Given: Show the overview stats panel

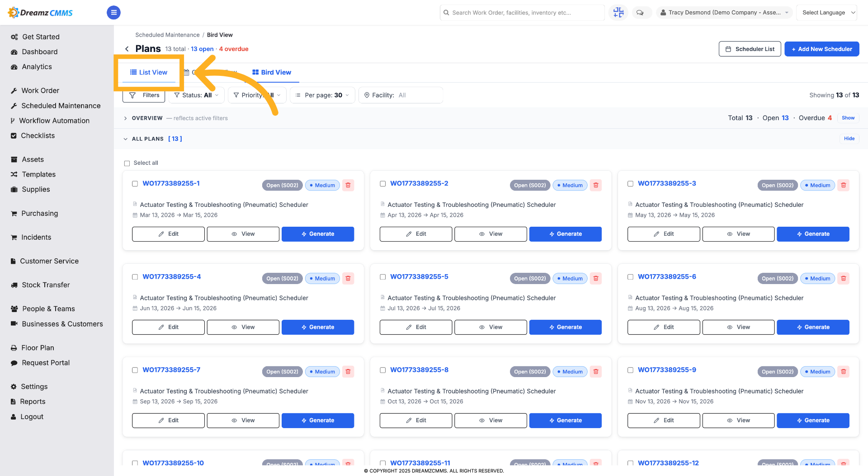Looking at the screenshot, I should coord(848,118).
